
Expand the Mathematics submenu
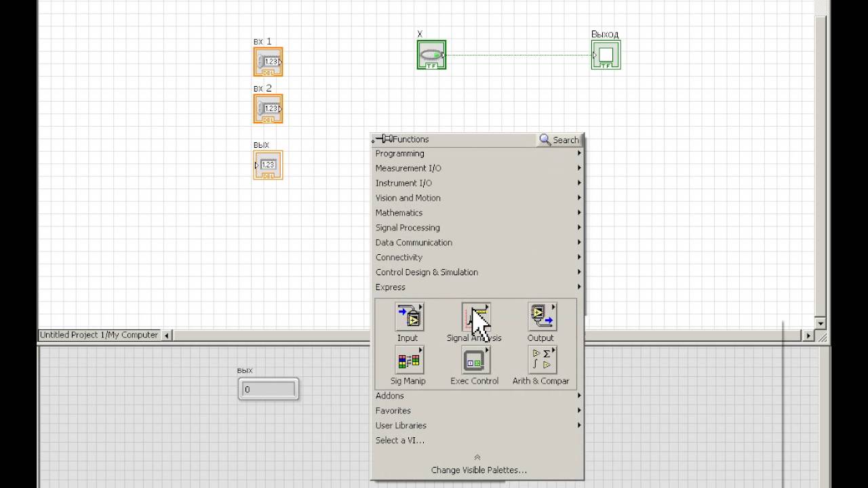[x=478, y=213]
